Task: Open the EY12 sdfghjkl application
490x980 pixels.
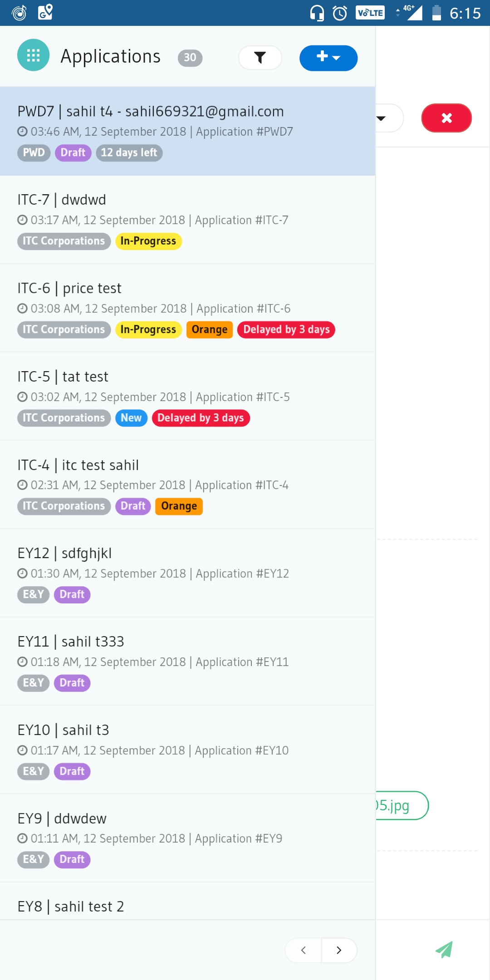Action: 187,573
